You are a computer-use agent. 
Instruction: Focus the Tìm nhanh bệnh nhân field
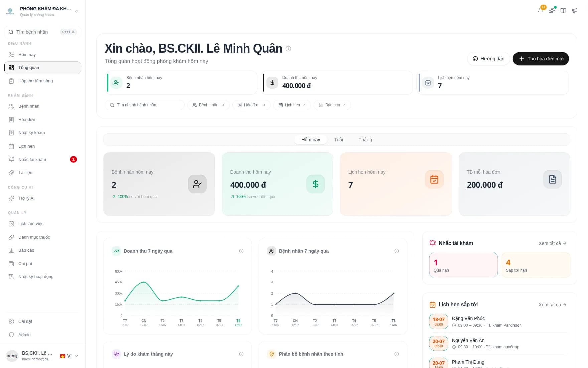pos(145,105)
